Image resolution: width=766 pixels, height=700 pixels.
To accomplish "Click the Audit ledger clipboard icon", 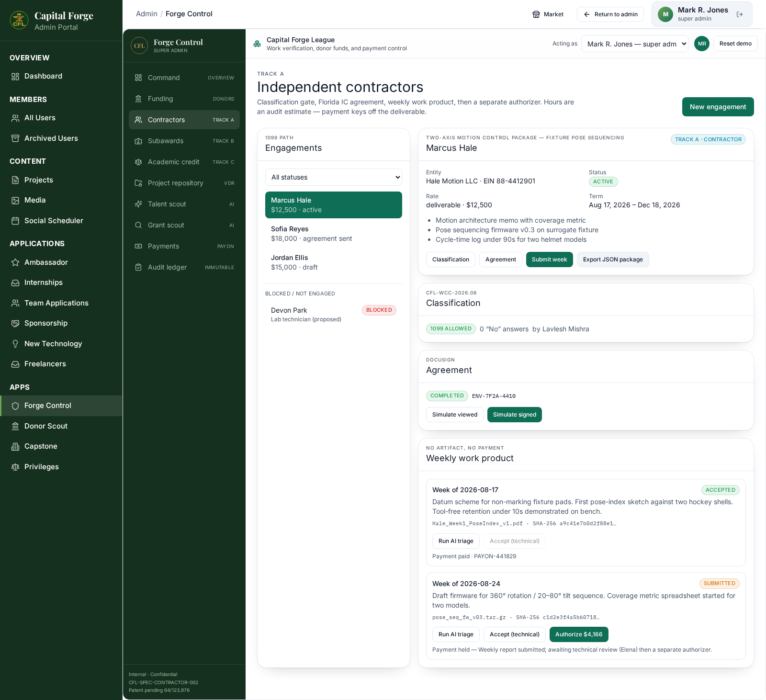I will pyautogui.click(x=138, y=267).
